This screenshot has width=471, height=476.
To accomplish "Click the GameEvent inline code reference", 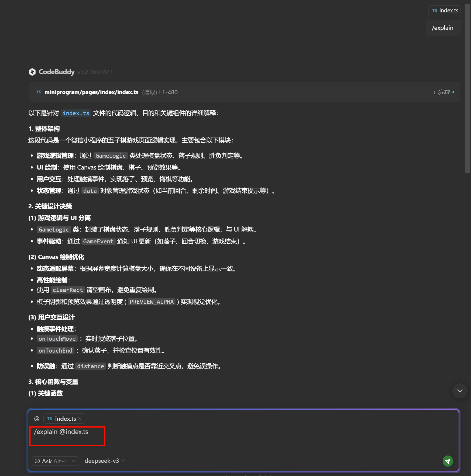I will (x=98, y=242).
